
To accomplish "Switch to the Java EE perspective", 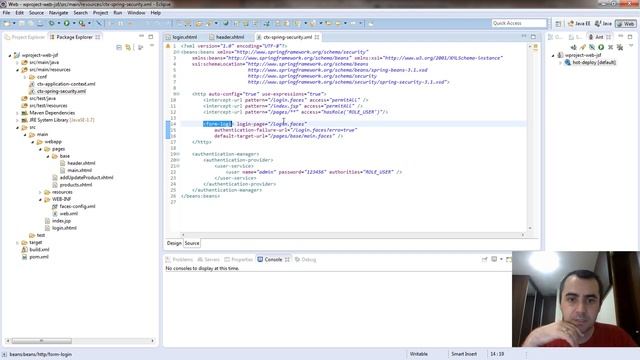I will pos(579,24).
